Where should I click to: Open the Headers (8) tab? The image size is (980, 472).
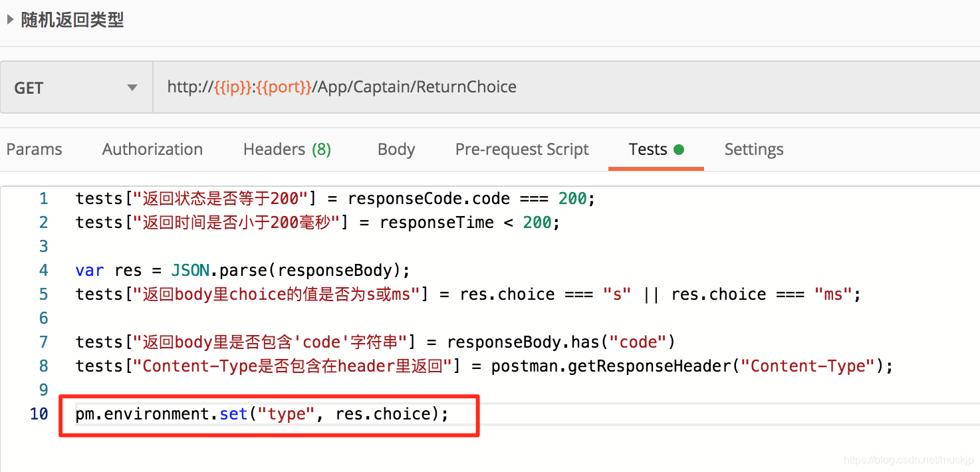287,150
